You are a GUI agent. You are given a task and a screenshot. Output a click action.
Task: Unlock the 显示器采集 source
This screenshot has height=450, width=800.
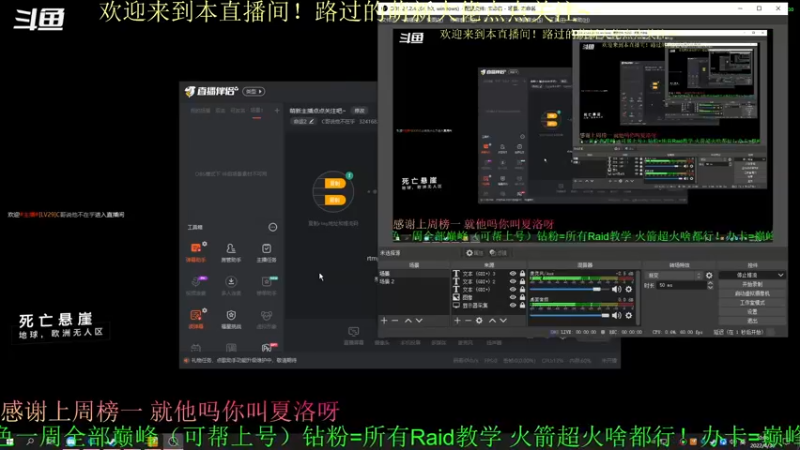click(x=522, y=305)
